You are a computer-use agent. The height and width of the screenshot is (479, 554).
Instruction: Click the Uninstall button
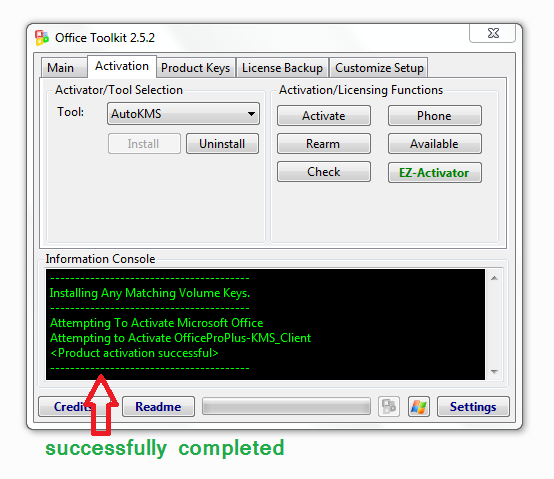222,143
